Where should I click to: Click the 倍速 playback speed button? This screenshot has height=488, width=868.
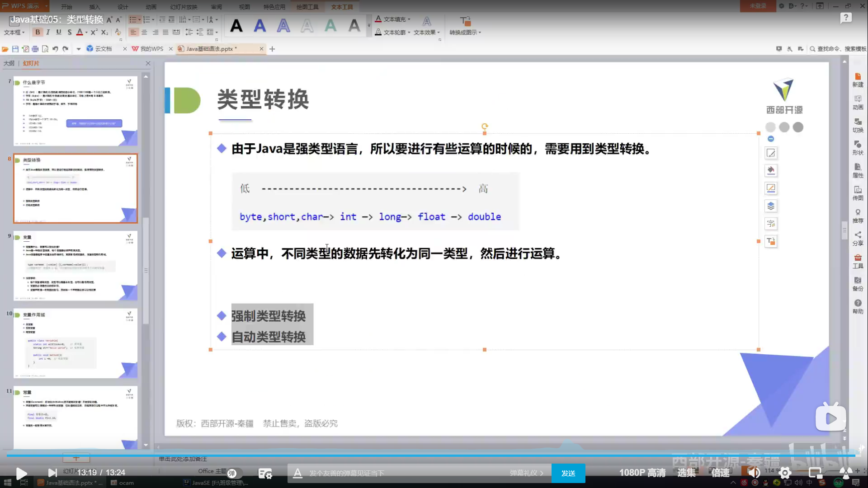point(720,473)
